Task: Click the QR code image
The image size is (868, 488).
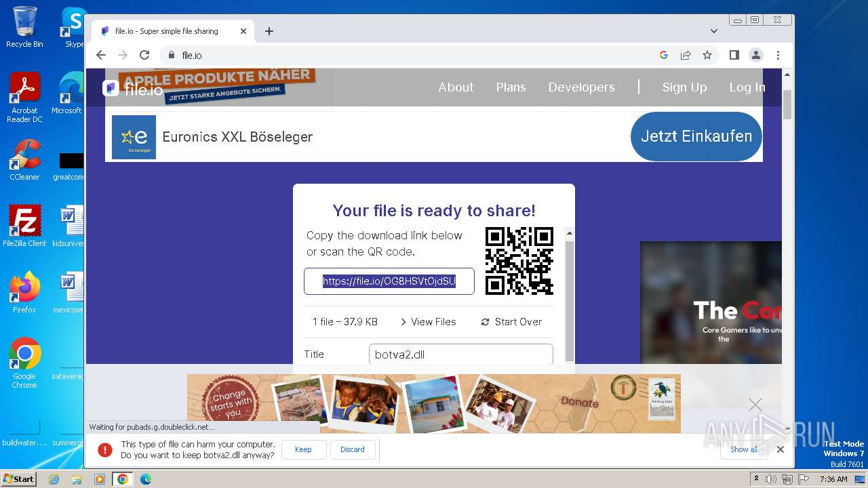Action: [x=519, y=261]
